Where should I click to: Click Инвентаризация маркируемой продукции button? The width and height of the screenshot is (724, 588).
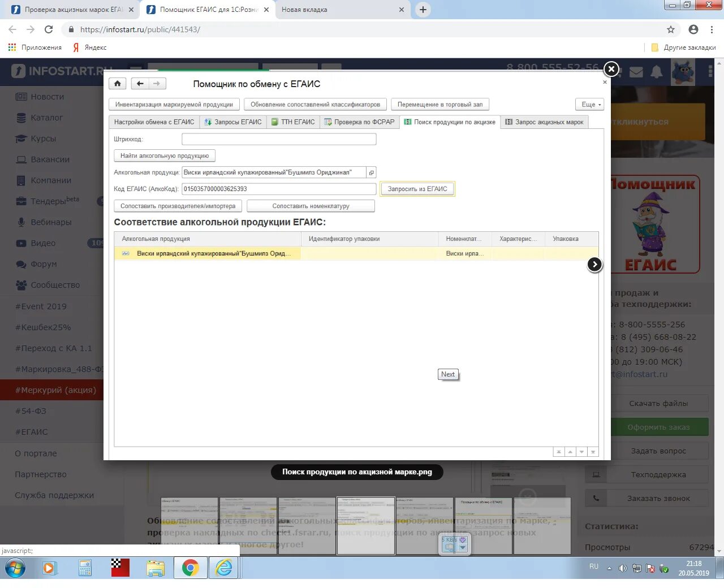tap(174, 105)
